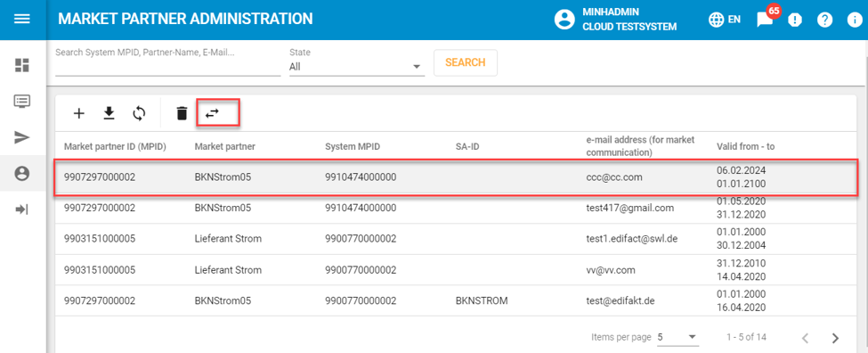The image size is (868, 353).
Task: Add a new market partner with plus icon
Action: point(79,113)
